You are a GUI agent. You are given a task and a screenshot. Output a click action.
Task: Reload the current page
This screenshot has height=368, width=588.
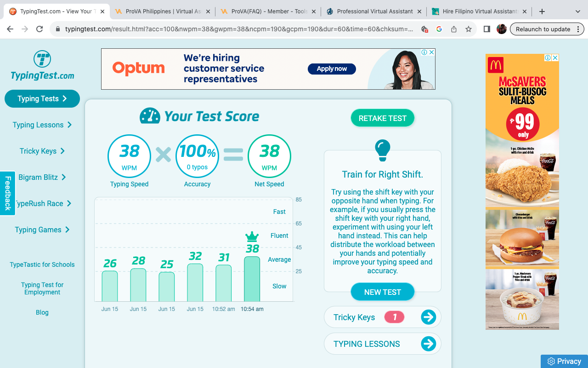point(40,29)
